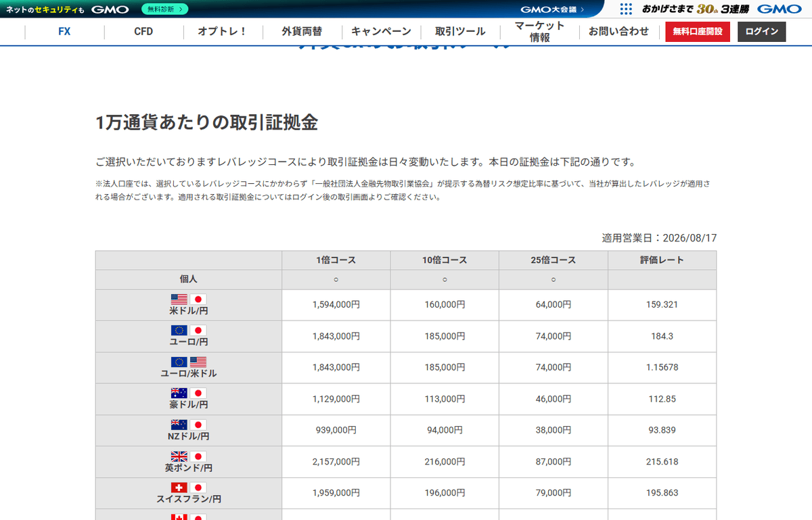Click the 112.85 rate value
The image size is (812, 520).
click(662, 399)
